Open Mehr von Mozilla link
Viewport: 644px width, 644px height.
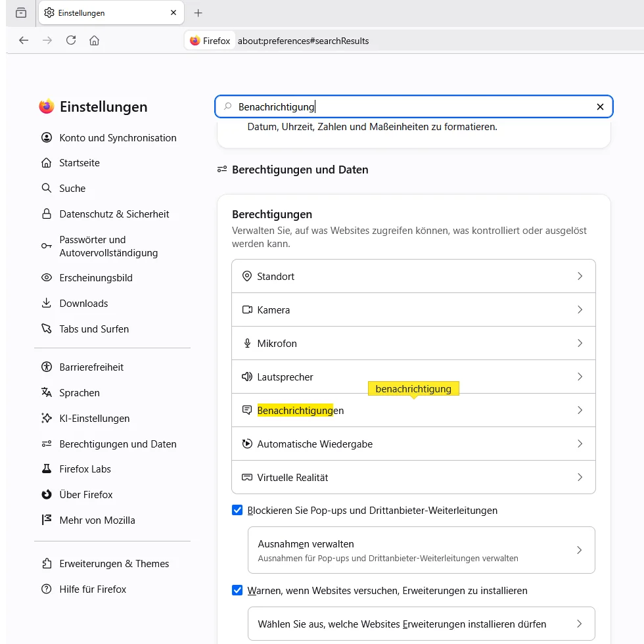[97, 520]
